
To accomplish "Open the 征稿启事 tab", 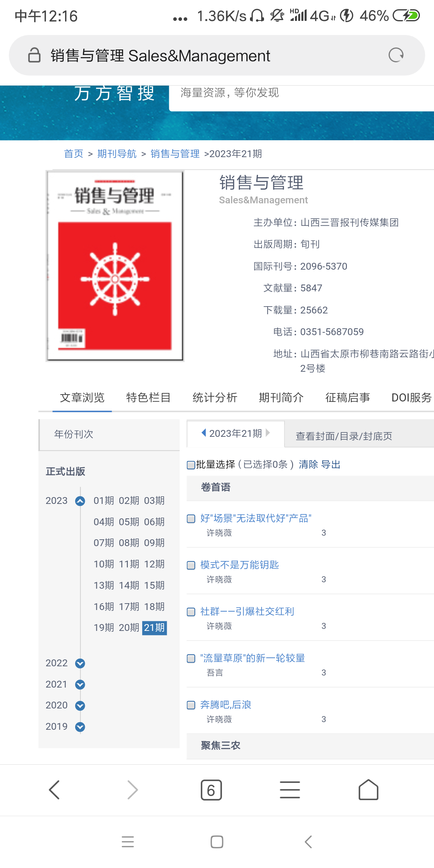I will 348,397.
